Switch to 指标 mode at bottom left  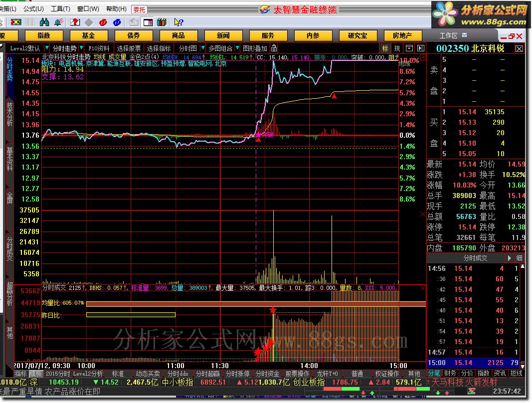click(21, 374)
